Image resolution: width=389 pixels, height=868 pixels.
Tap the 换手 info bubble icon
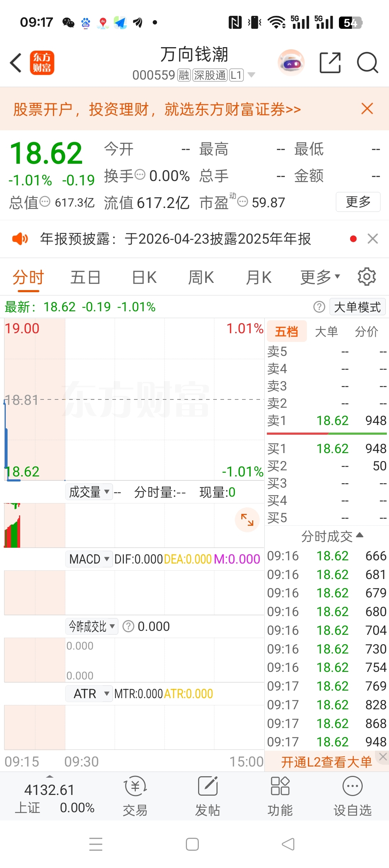pyautogui.click(x=140, y=175)
